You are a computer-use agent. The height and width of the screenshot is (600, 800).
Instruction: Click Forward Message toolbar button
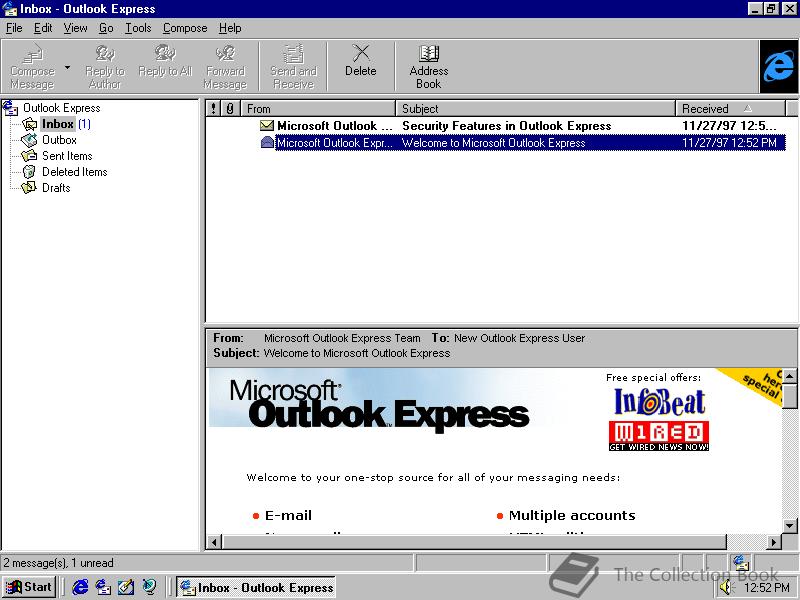coord(225,67)
